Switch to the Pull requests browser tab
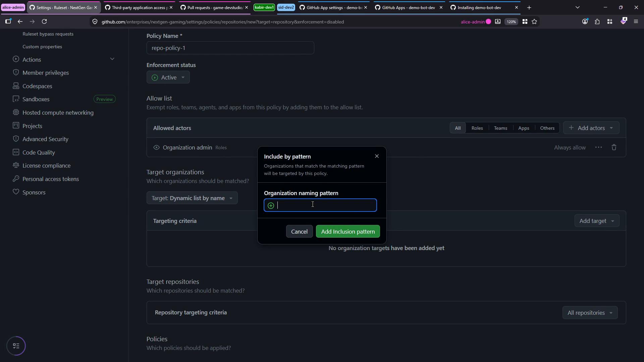Image resolution: width=644 pixels, height=362 pixels. coord(215,7)
